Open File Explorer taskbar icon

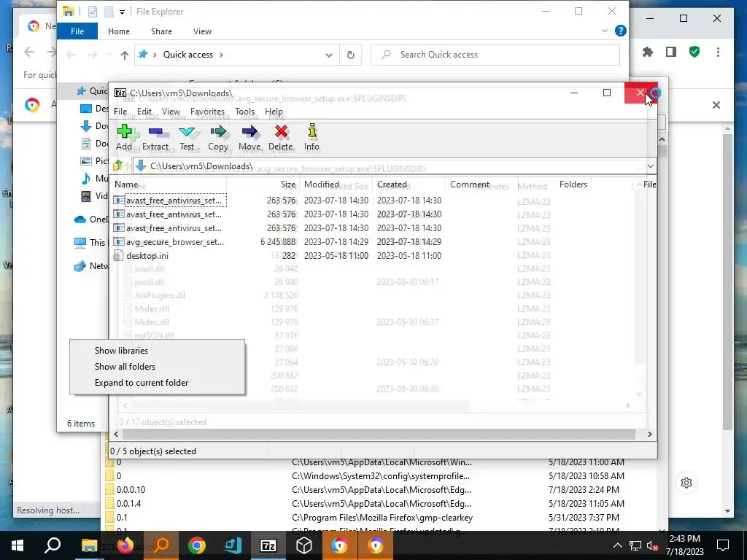[x=89, y=545]
